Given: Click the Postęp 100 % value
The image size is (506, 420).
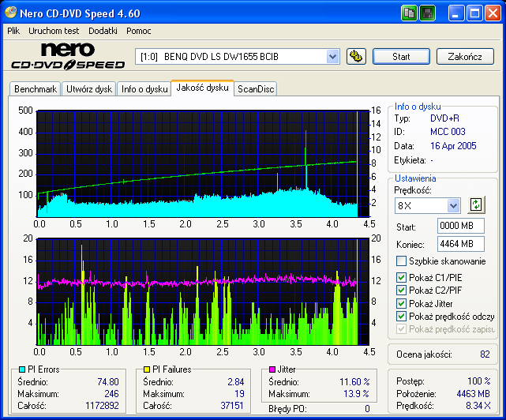Looking at the screenshot, I should (479, 381).
